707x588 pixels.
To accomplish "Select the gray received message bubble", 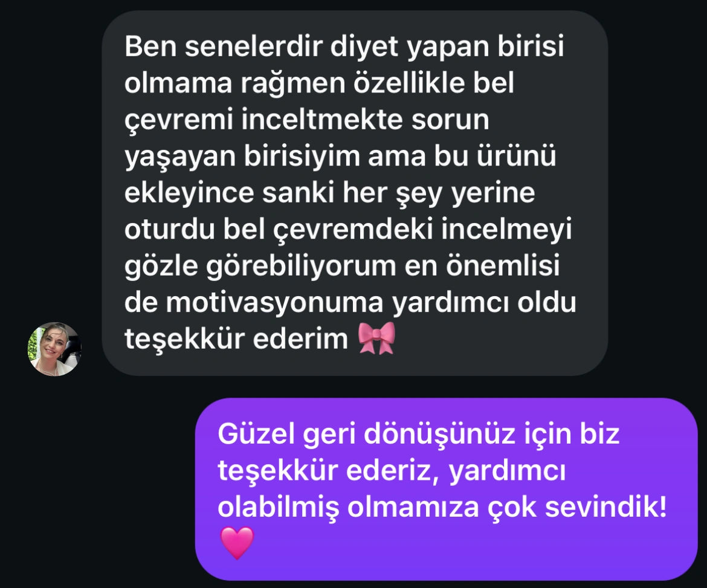I will (x=355, y=193).
